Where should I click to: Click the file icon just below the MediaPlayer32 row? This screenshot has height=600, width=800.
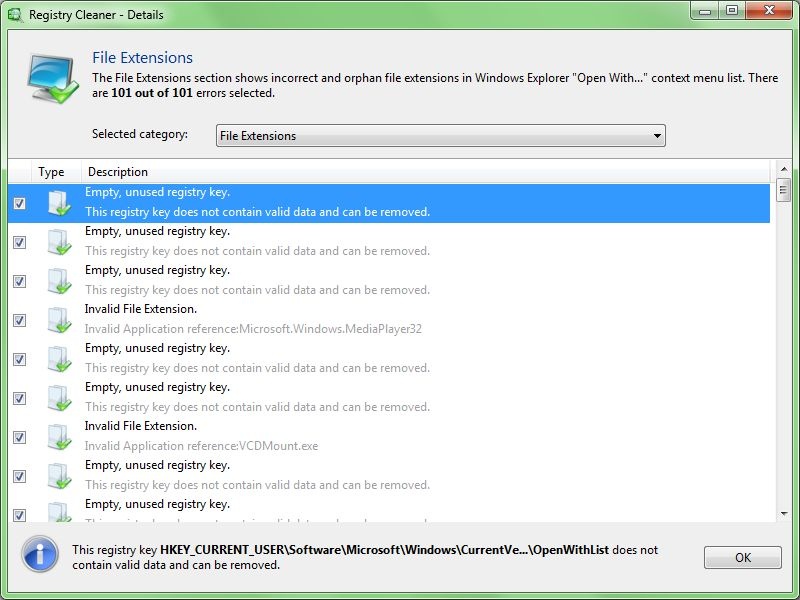coord(59,359)
